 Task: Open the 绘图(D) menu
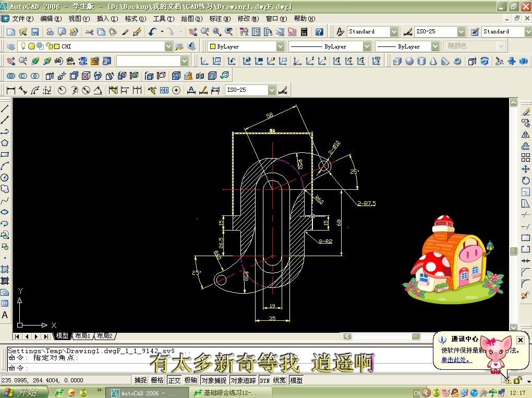(192, 19)
